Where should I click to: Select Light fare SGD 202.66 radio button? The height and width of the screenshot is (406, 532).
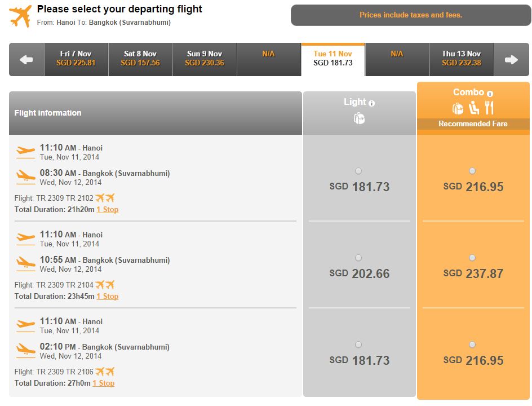click(x=358, y=258)
